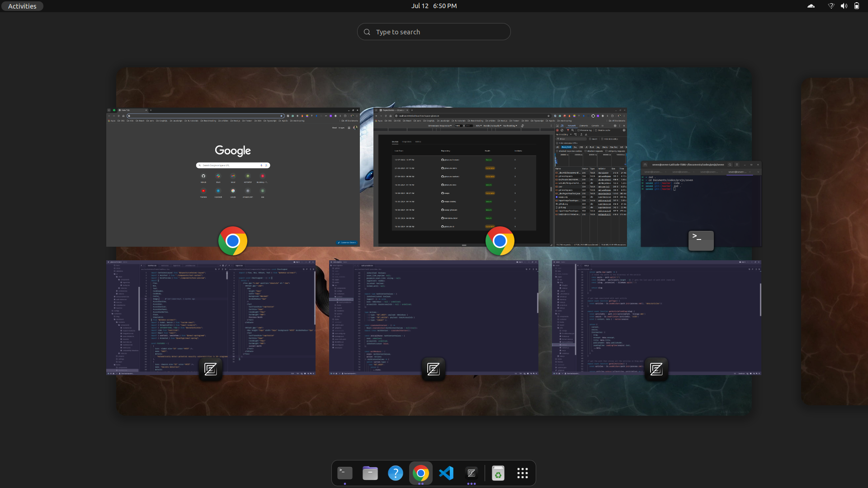The image size is (868, 488).
Task: Select middle Zed editor window
Action: 434,318
